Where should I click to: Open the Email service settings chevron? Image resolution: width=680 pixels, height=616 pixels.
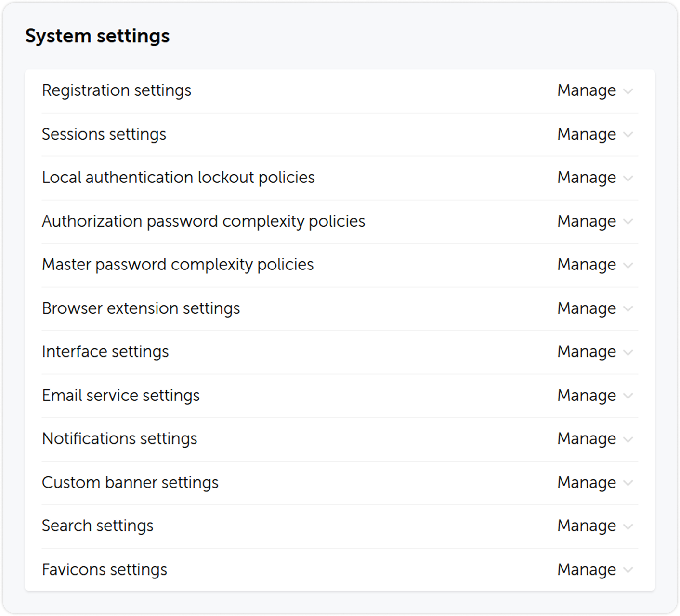pyautogui.click(x=628, y=396)
